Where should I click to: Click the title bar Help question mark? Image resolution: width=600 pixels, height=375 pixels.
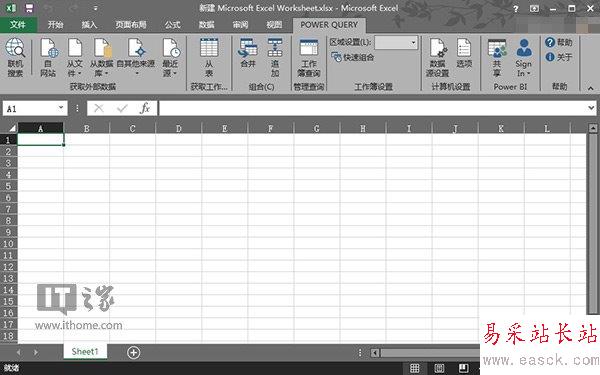[516, 8]
